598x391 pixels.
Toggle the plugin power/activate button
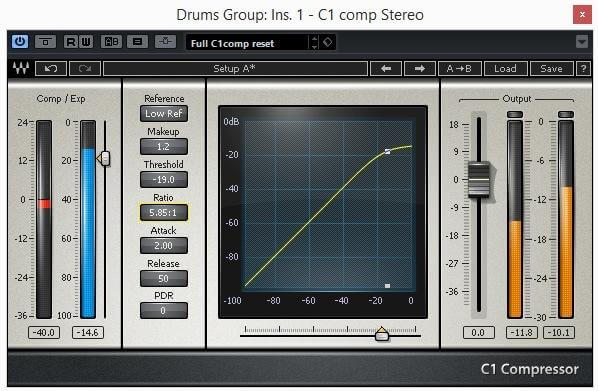20,42
